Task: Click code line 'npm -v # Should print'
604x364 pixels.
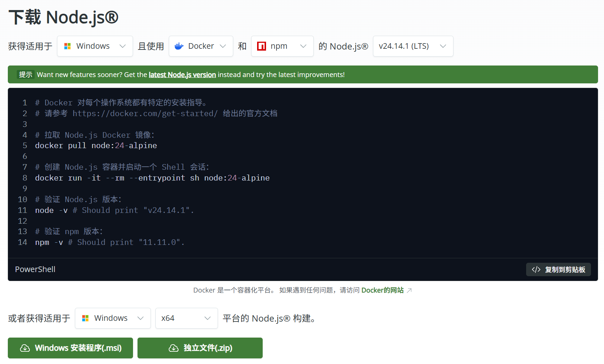Action: [110, 242]
